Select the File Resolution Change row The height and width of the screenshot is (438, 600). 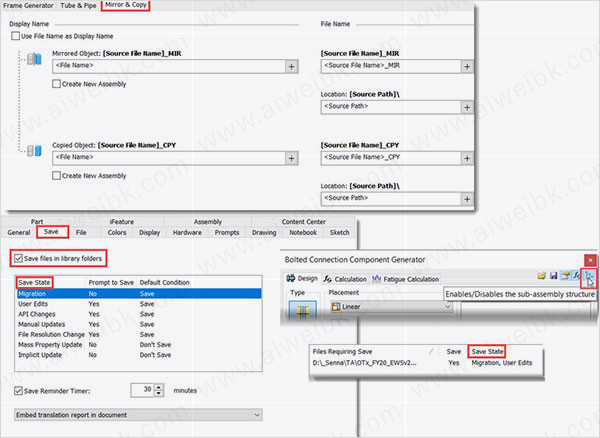click(139, 334)
